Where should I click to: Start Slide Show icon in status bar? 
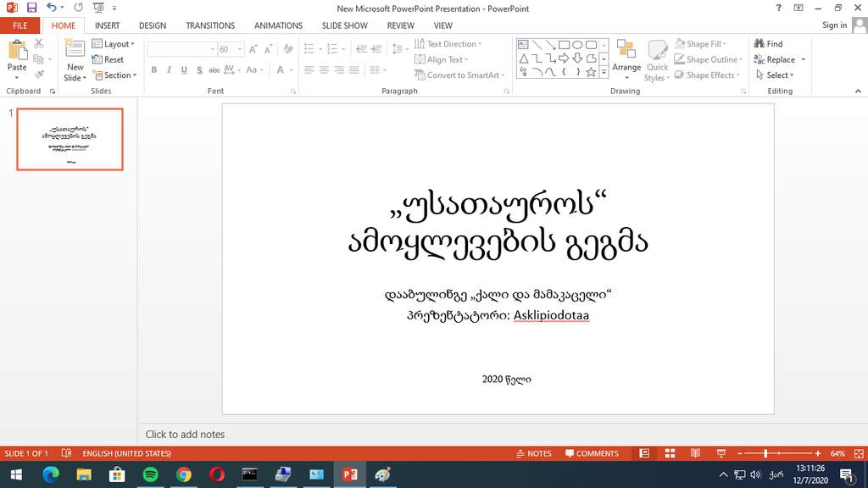[721, 453]
